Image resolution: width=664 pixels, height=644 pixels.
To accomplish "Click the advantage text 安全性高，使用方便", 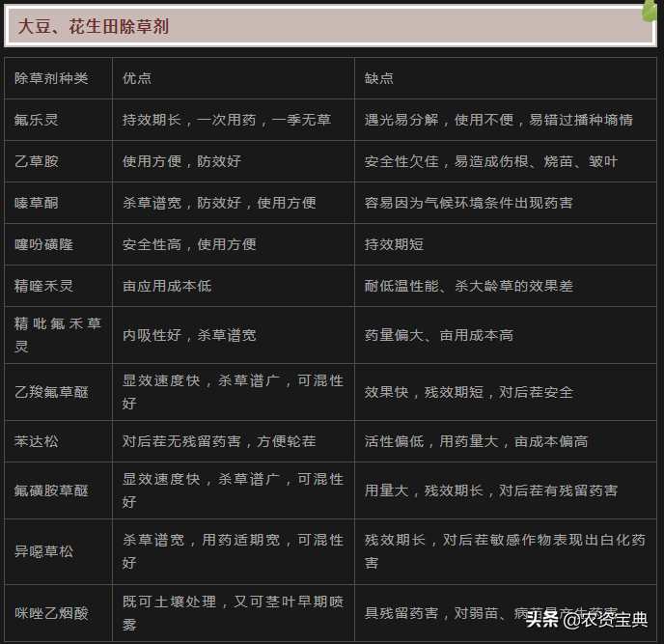I will (x=189, y=244).
